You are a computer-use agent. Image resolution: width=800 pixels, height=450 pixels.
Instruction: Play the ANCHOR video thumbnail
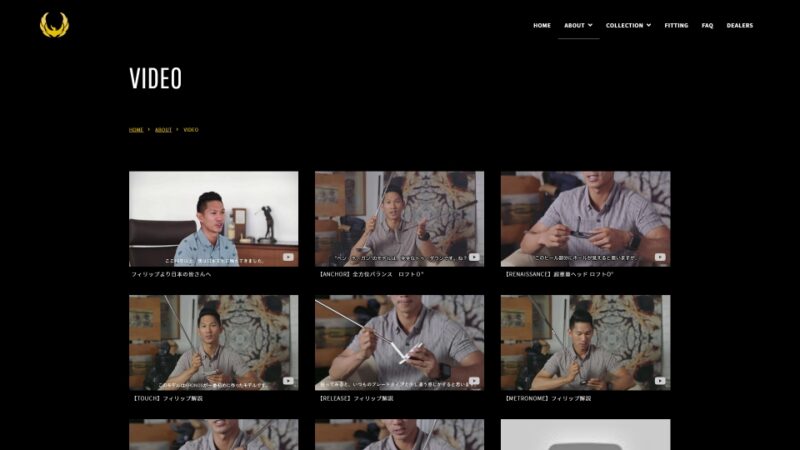click(399, 218)
